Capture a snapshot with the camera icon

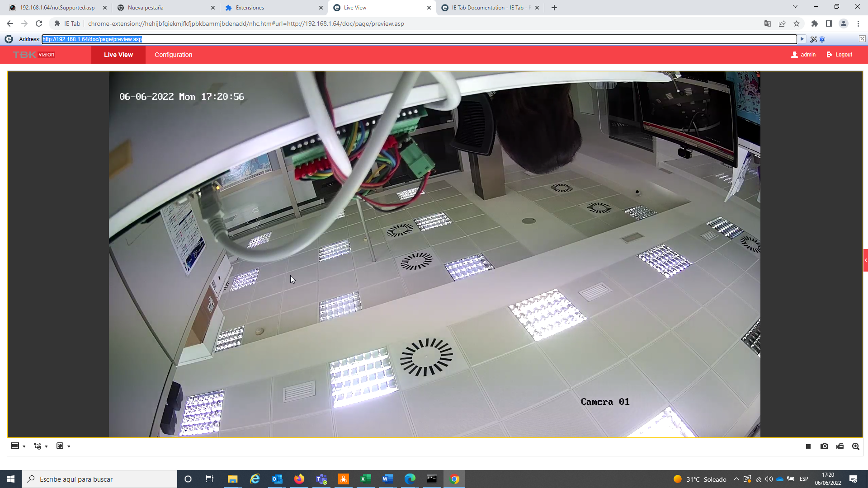(x=824, y=446)
